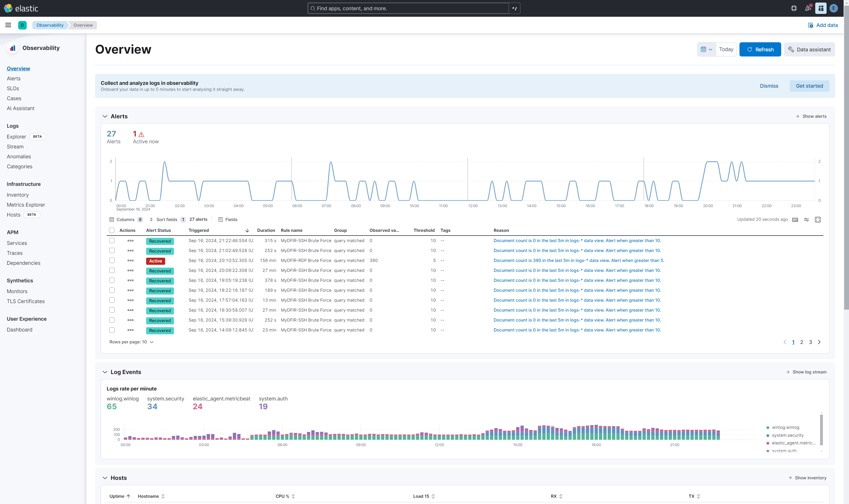849x504 pixels.
Task: Open the actions menu on the Active alert row
Action: (x=130, y=261)
